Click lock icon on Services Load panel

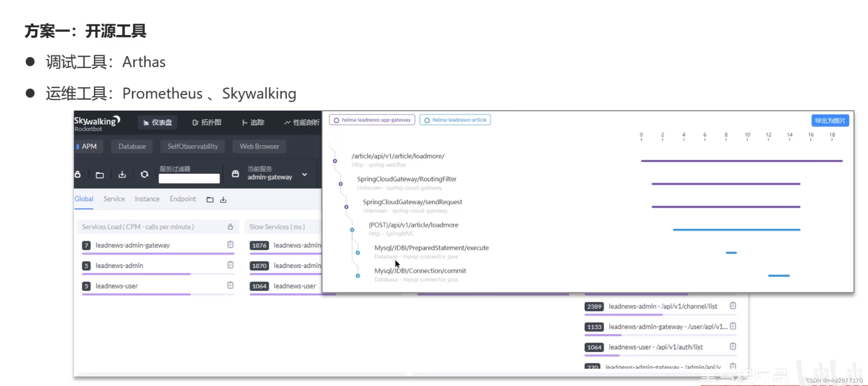click(x=230, y=227)
